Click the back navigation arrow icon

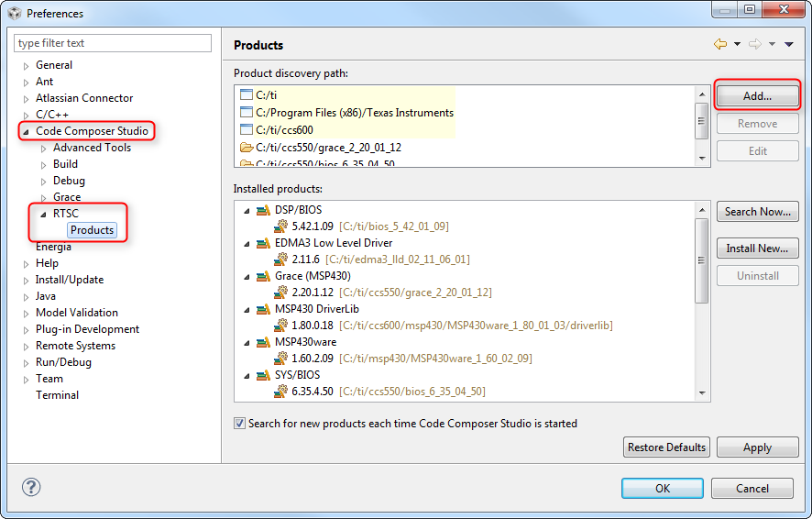coord(720,45)
